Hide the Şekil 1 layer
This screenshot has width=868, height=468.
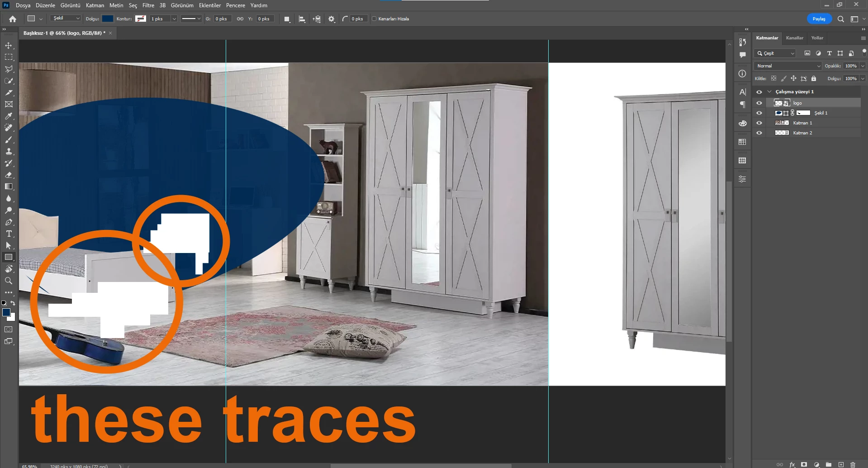click(759, 113)
